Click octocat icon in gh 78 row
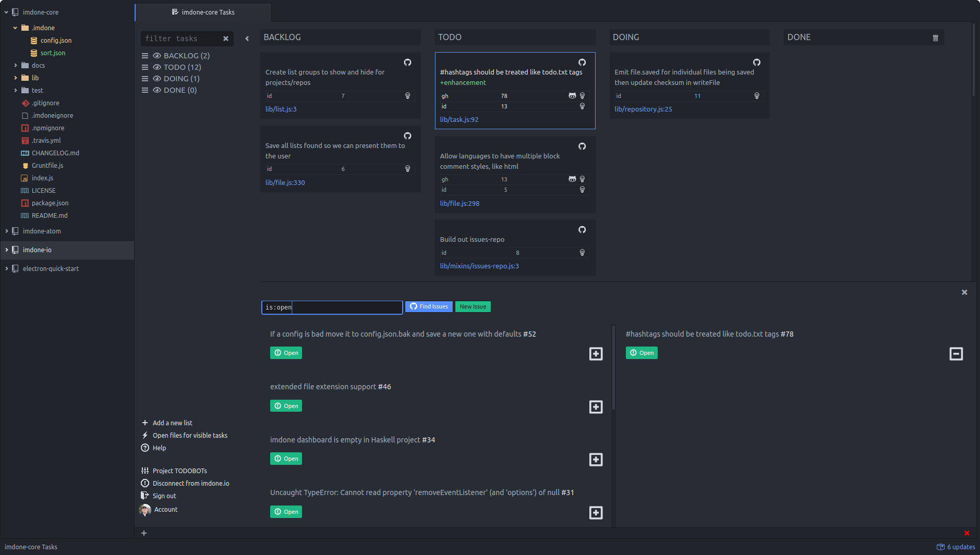This screenshot has width=980, height=555. [572, 96]
